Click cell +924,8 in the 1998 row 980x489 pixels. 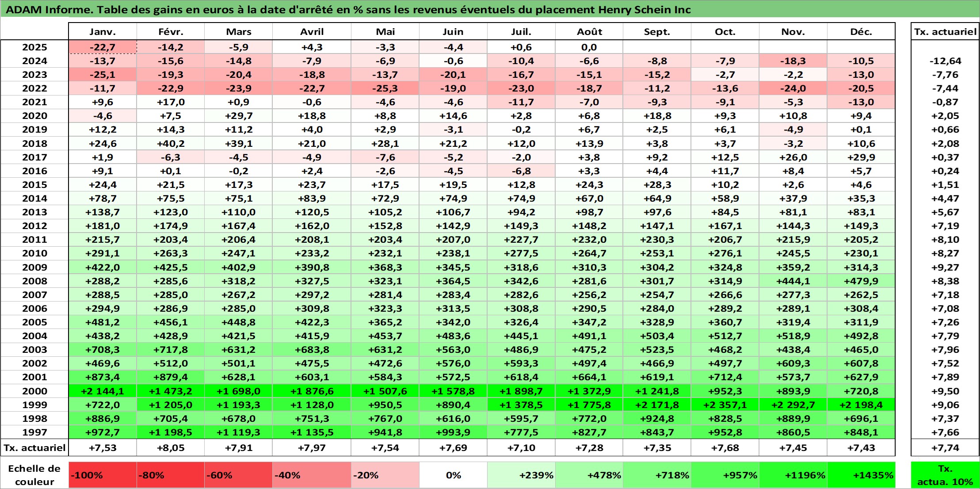point(657,418)
